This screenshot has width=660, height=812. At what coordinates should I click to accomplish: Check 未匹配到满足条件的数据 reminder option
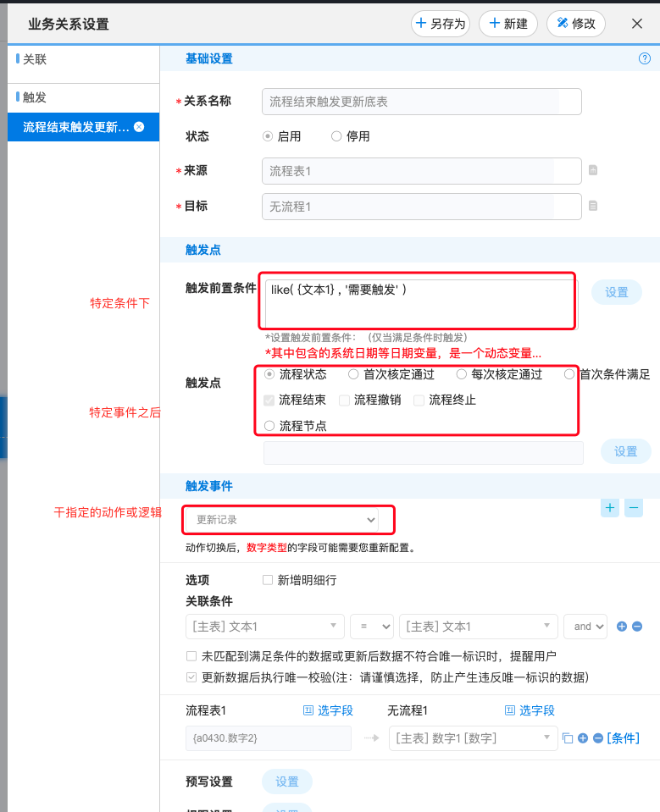coord(191,656)
